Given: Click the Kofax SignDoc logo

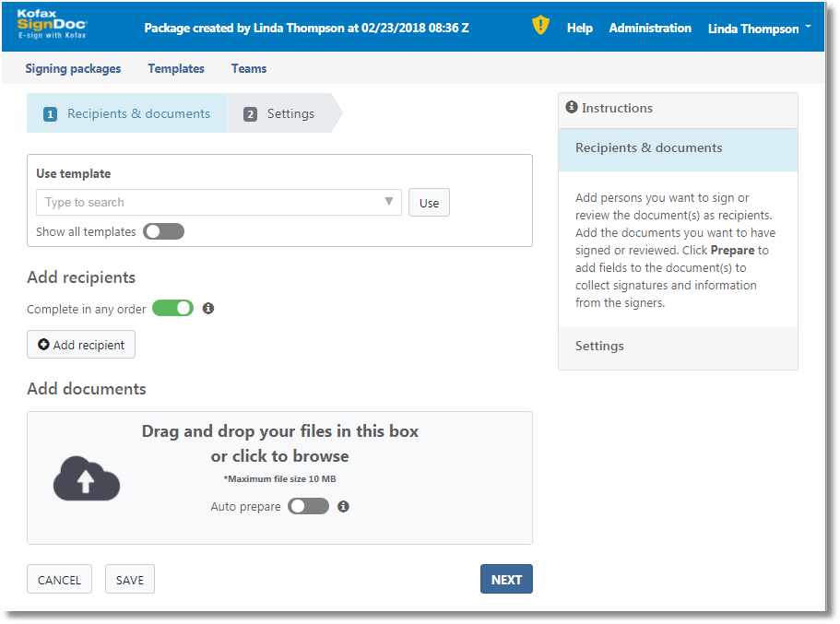Looking at the screenshot, I should coord(52,25).
